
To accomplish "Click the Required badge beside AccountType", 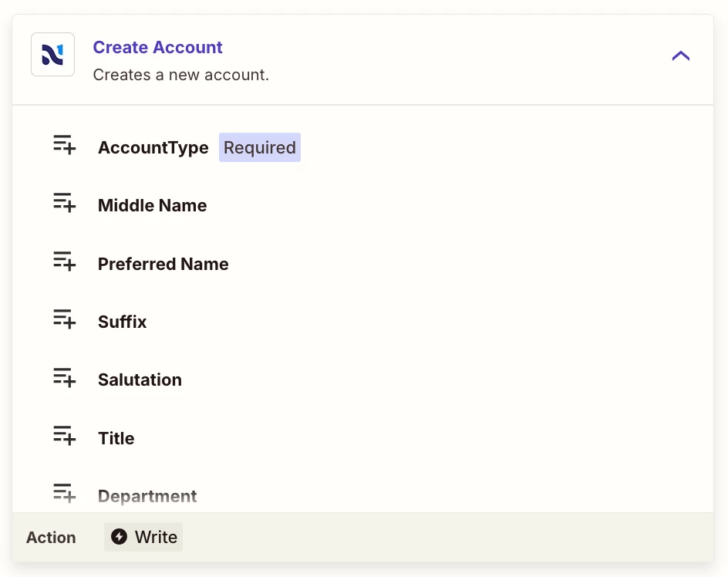I will [260, 147].
